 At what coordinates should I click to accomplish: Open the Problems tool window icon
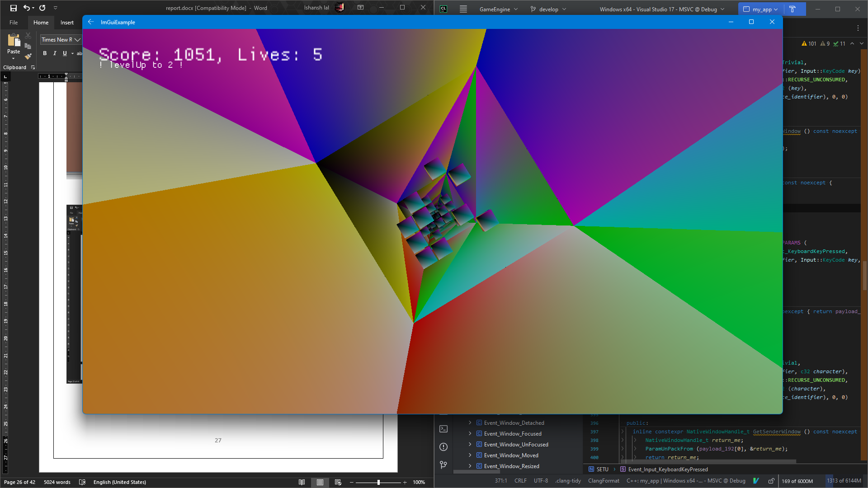[443, 447]
